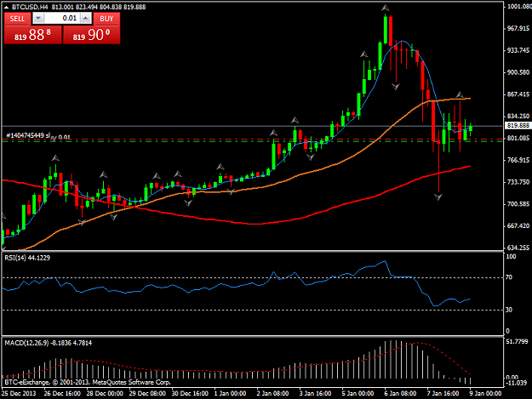Image resolution: width=532 pixels, height=399 pixels.
Task: Click the up fractal arrow above the chart peak
Action: [x=385, y=8]
